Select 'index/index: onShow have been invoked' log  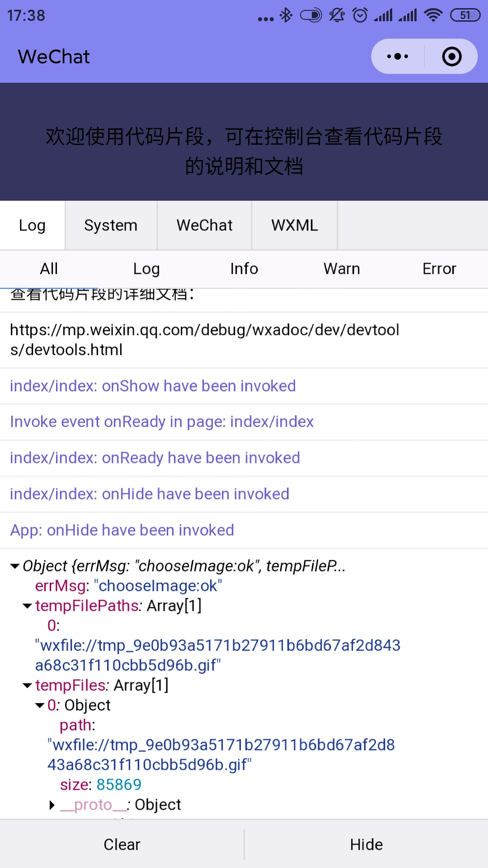pos(244,386)
